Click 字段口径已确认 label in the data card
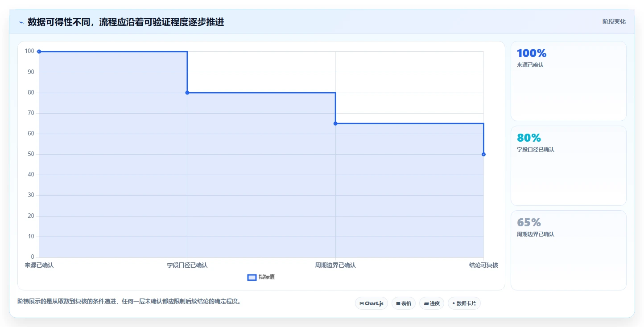Image resolution: width=644 pixels, height=327 pixels. 536,150
